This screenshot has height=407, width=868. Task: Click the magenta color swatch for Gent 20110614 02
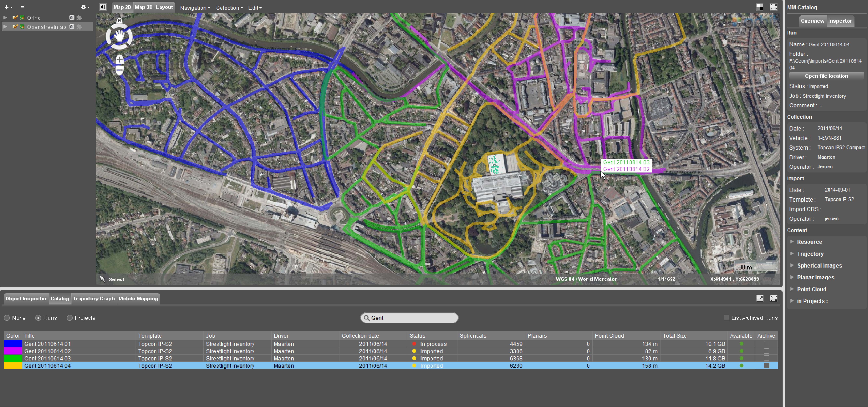[x=13, y=351]
